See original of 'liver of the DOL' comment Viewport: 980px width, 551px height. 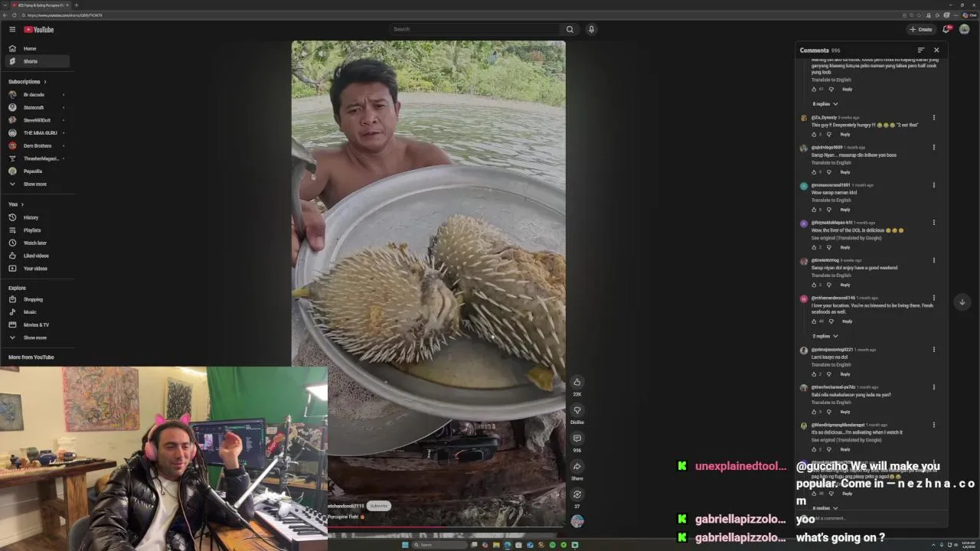pyautogui.click(x=847, y=238)
